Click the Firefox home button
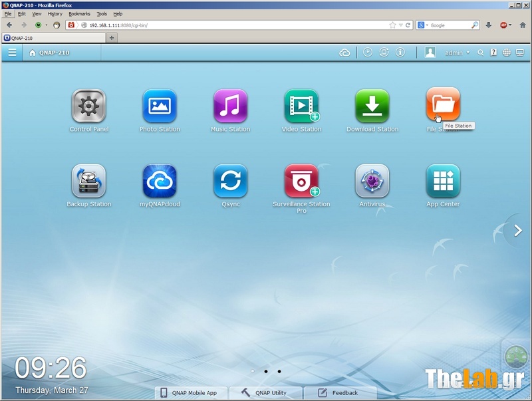This screenshot has width=532, height=401. coord(523,25)
